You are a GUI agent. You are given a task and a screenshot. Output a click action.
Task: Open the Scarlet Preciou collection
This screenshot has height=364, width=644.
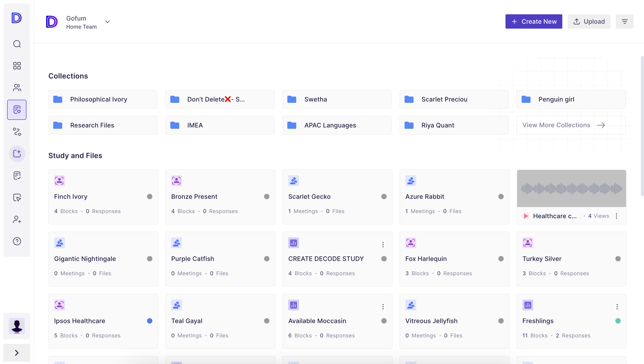pos(454,99)
